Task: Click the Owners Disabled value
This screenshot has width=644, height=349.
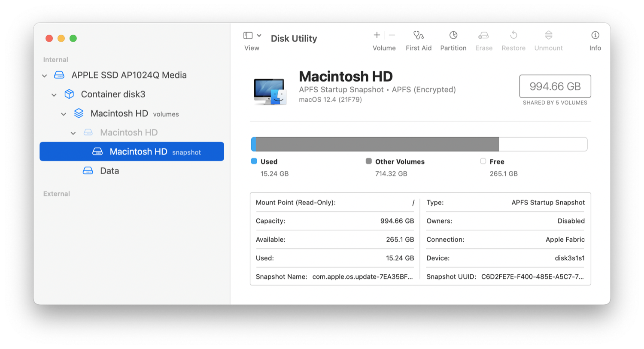Action: pos(571,221)
